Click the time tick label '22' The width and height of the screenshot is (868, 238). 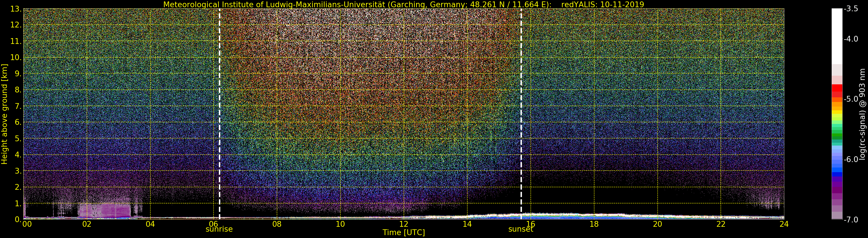720,224
